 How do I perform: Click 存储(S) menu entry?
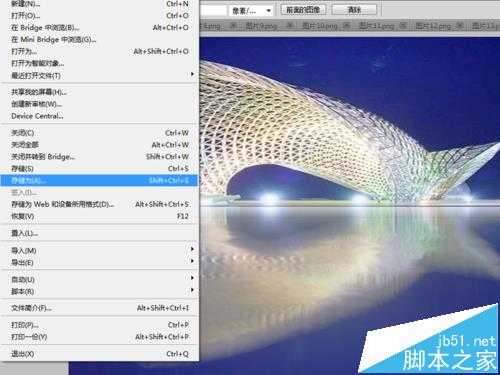[99, 169]
